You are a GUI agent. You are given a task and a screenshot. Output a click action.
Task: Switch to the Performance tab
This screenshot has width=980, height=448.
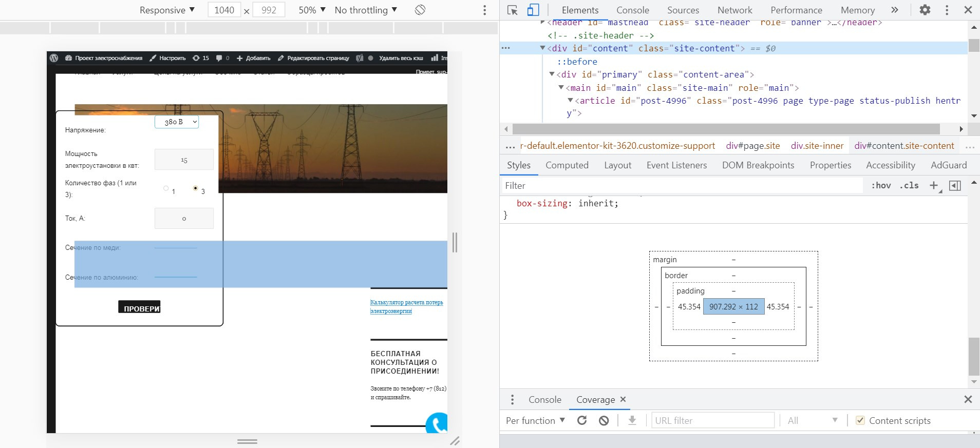tap(796, 10)
